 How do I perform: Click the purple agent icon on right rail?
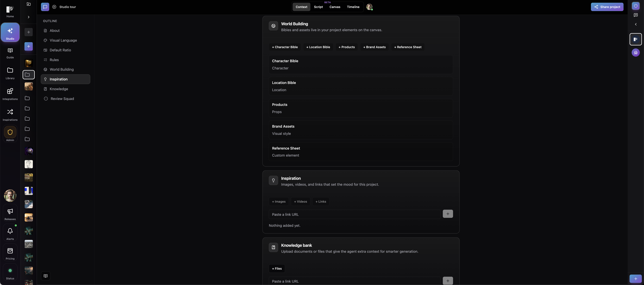coord(636,53)
